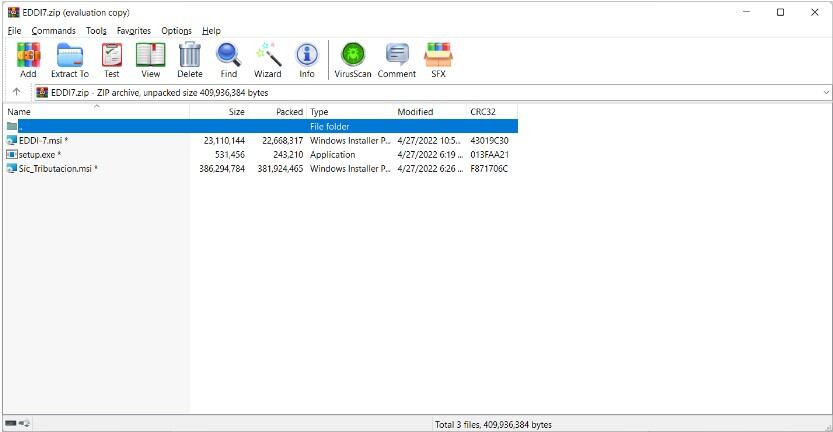Launch the Wizard tool
Viewport: 833px width, 432px height.
coord(267,60)
